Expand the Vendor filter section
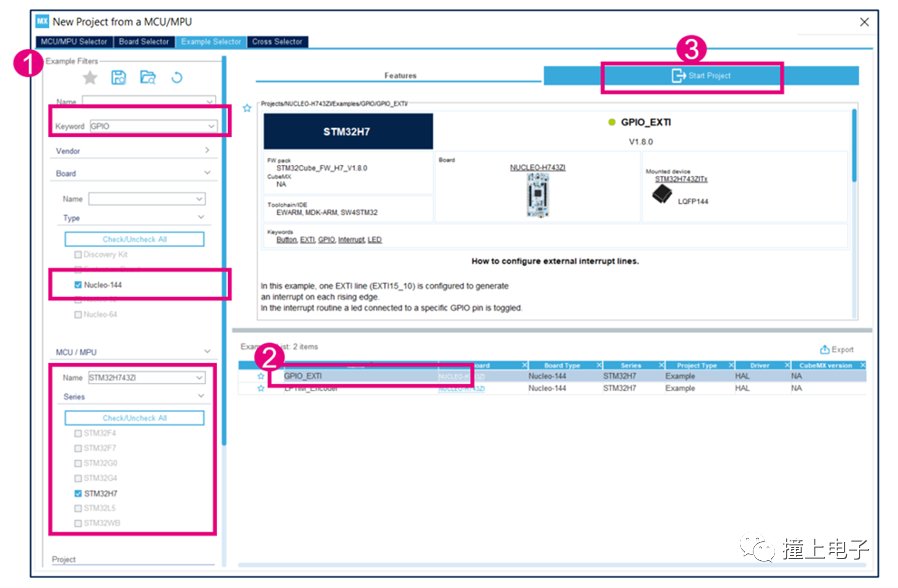Image resolution: width=898 pixels, height=588 pixels. 207,150
